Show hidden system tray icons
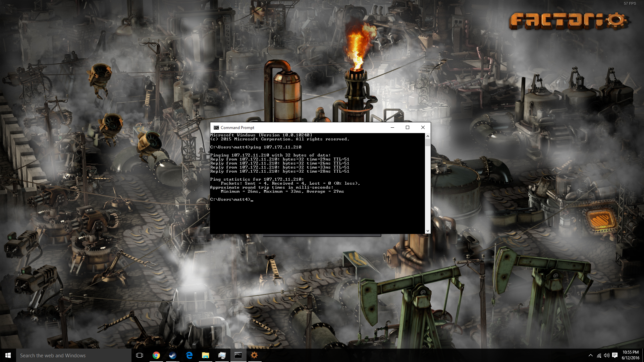644x362 pixels. [x=590, y=355]
